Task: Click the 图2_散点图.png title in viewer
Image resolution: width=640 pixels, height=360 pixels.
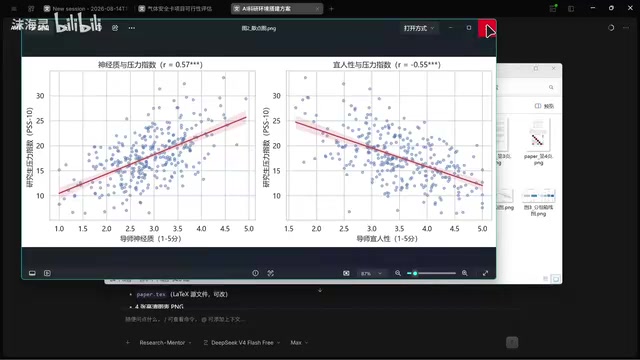Action: tap(259, 28)
